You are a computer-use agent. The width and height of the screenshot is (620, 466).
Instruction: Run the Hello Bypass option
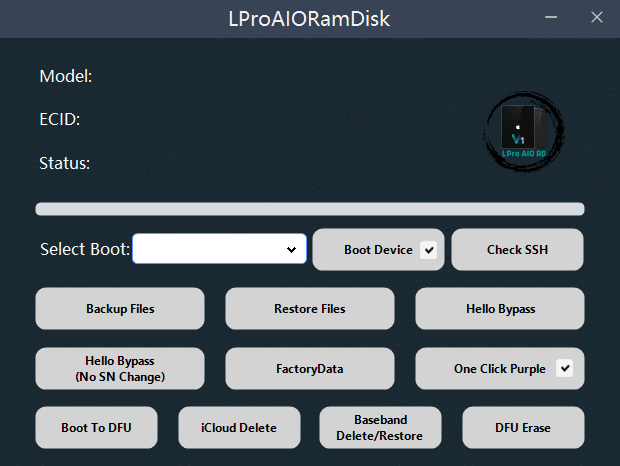coord(500,309)
